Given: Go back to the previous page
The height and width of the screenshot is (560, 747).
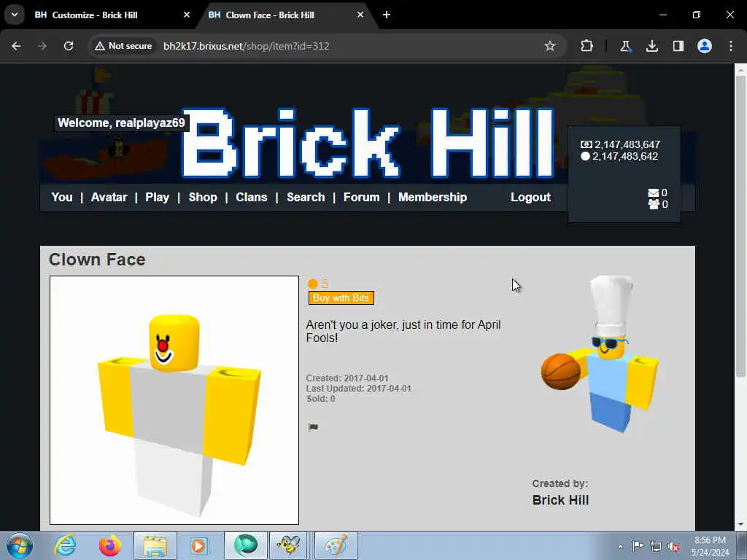Looking at the screenshot, I should [16, 46].
